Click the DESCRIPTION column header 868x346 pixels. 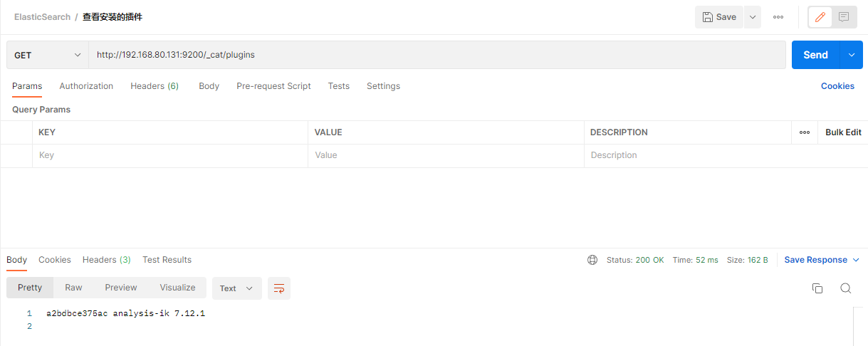click(x=619, y=132)
